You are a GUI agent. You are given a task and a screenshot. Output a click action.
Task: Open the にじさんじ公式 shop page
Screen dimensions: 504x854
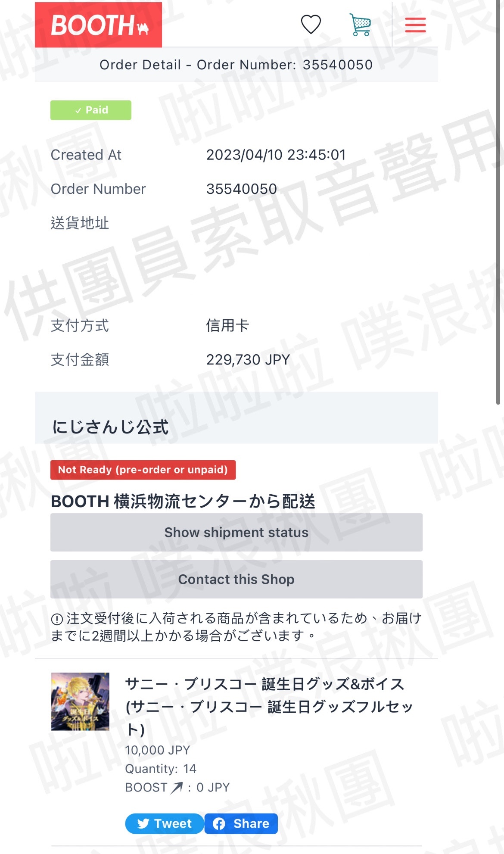coord(110,427)
